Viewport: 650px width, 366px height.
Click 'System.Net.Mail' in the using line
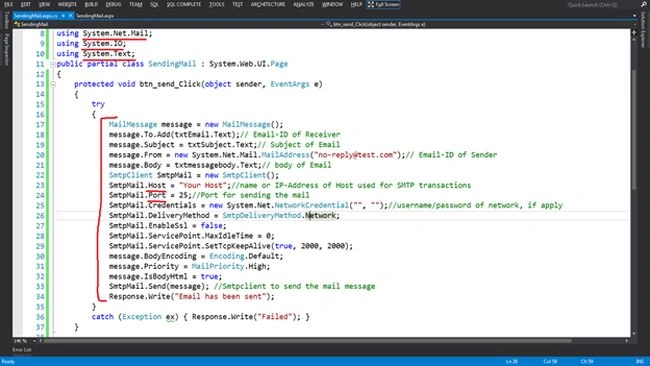[x=115, y=33]
